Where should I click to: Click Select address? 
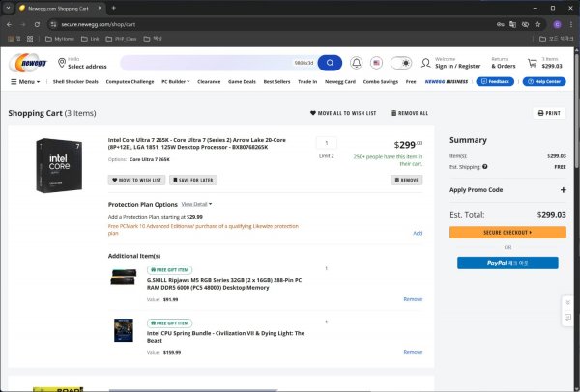tap(87, 67)
